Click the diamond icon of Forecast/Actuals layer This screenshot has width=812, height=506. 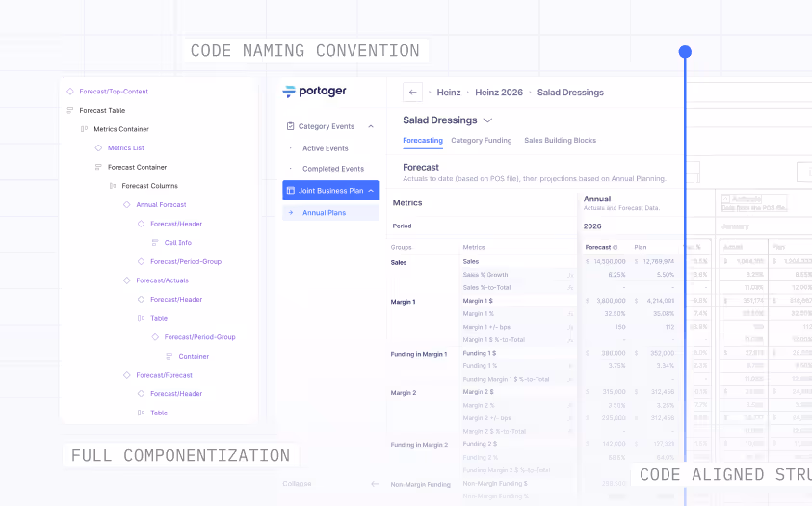tap(127, 280)
